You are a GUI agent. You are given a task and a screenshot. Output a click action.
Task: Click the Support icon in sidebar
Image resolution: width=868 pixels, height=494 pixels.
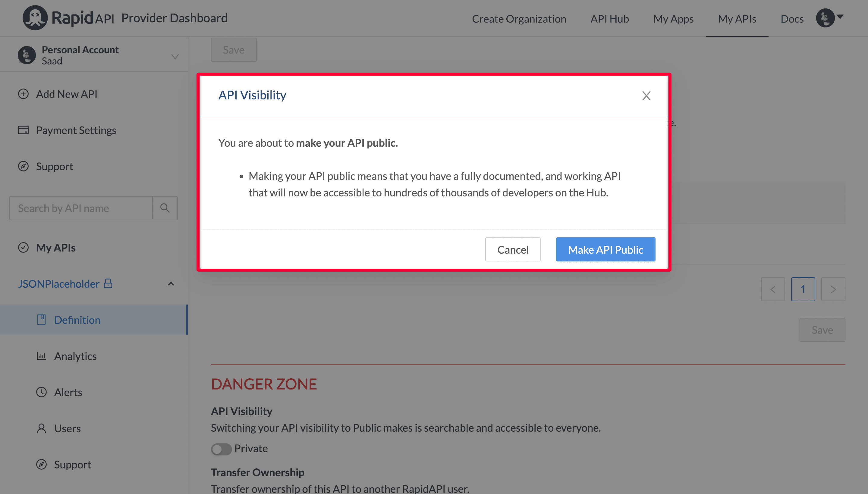point(23,166)
